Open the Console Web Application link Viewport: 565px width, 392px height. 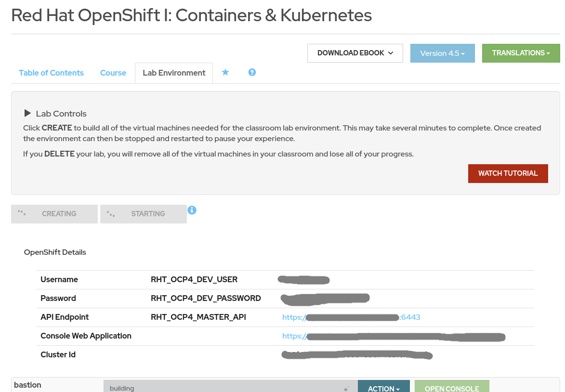(x=394, y=336)
